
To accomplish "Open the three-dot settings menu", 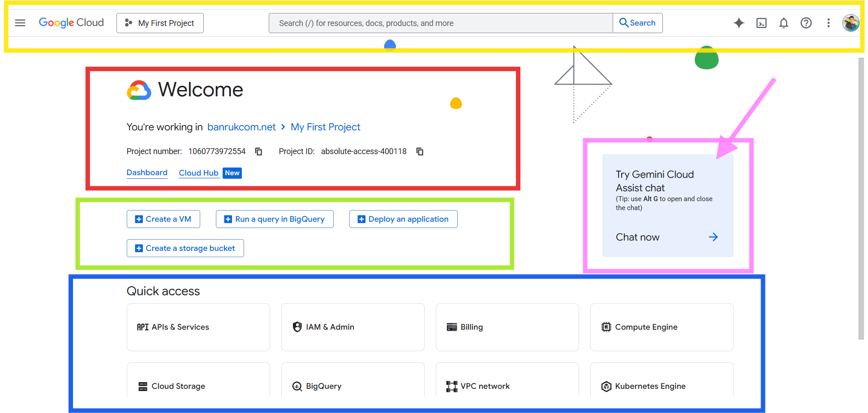I will click(x=829, y=23).
